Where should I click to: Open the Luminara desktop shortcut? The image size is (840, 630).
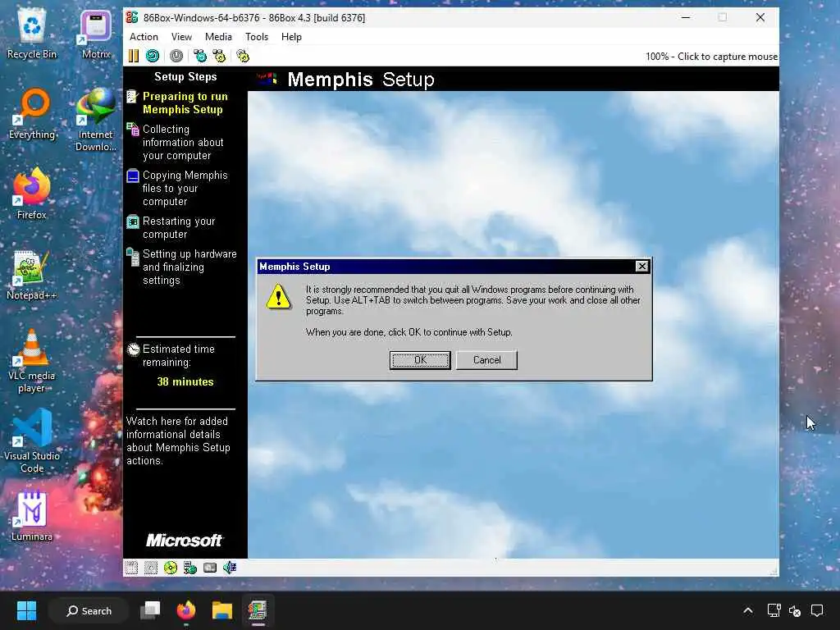[x=32, y=517]
